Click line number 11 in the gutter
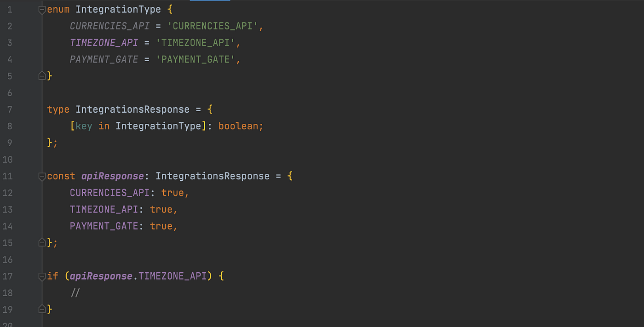 click(7, 176)
